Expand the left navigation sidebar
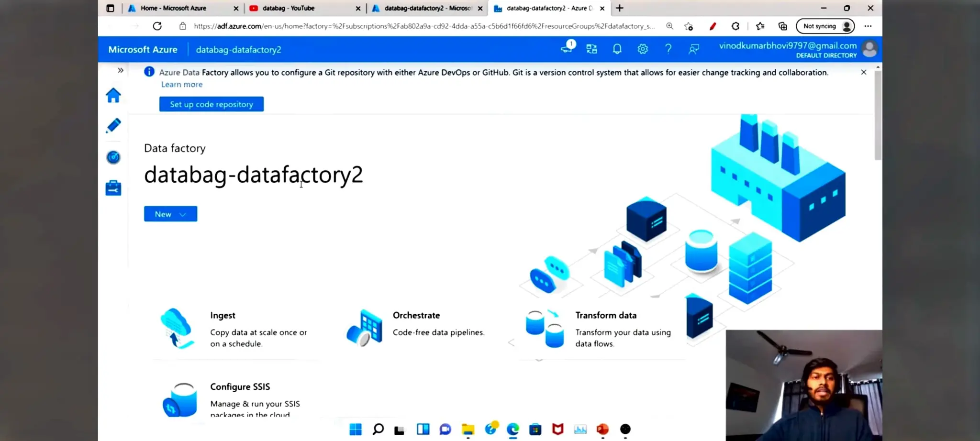980x441 pixels. (121, 70)
